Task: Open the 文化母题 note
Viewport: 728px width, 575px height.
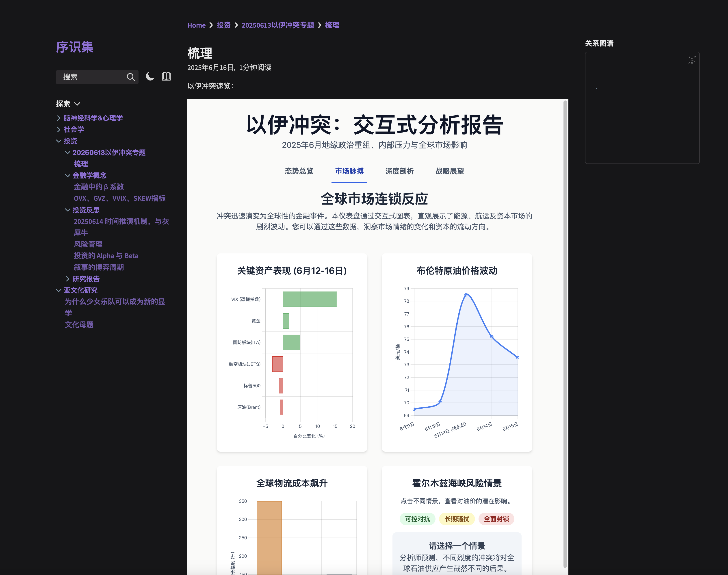Action: 79,325
